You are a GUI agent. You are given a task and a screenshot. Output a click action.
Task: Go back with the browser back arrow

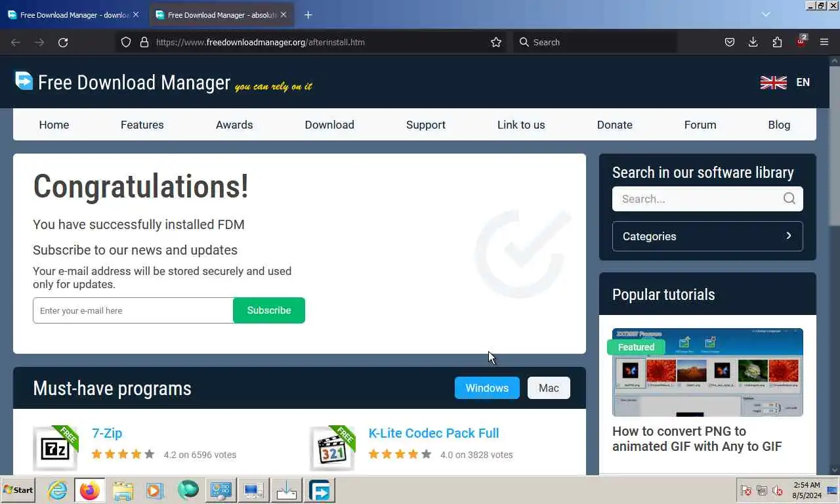click(x=16, y=42)
